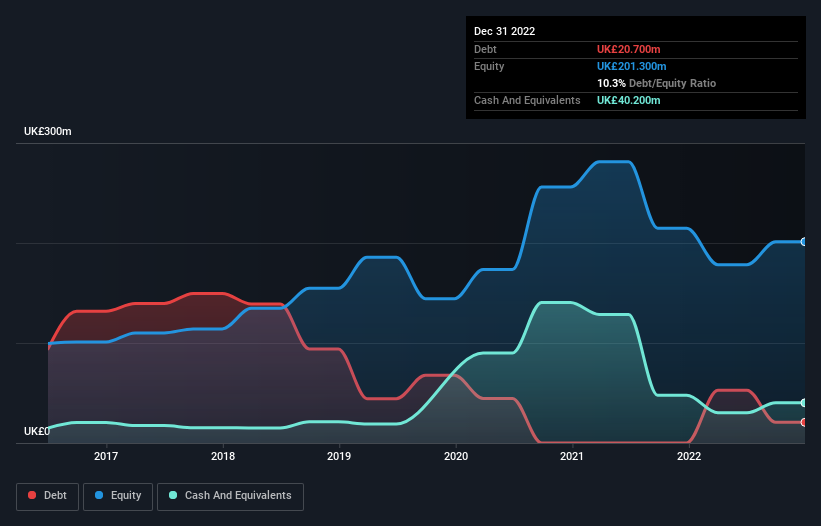The width and height of the screenshot is (821, 526).
Task: Click the Debt value UK£20.700m
Action: click(628, 49)
